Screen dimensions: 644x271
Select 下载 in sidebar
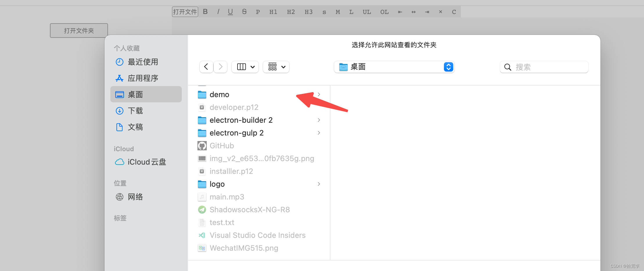tap(146, 111)
